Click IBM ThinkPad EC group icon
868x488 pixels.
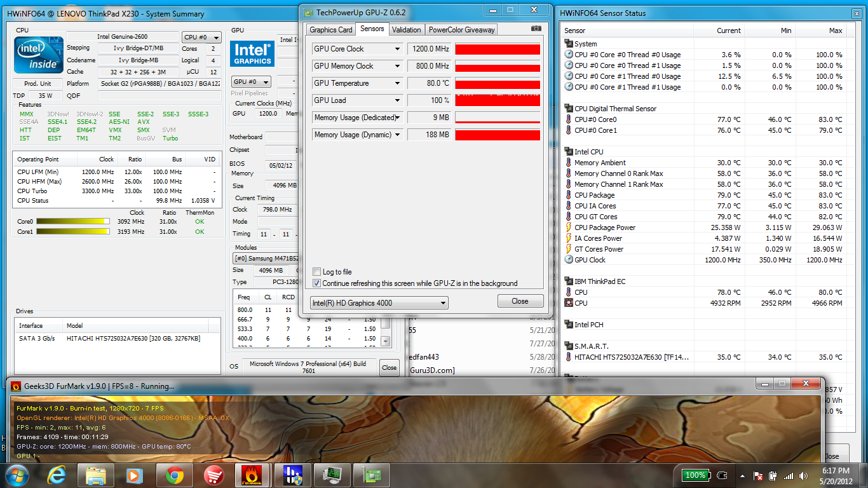coord(569,281)
